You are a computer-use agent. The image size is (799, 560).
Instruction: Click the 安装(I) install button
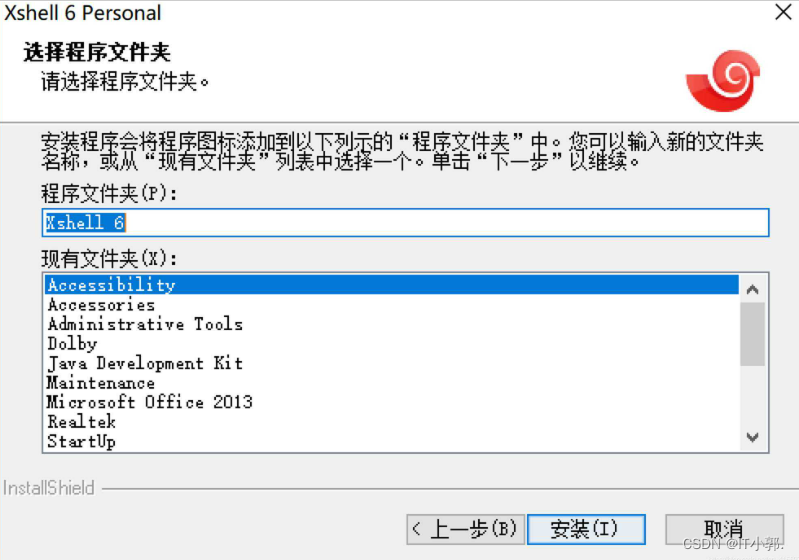[x=586, y=529]
